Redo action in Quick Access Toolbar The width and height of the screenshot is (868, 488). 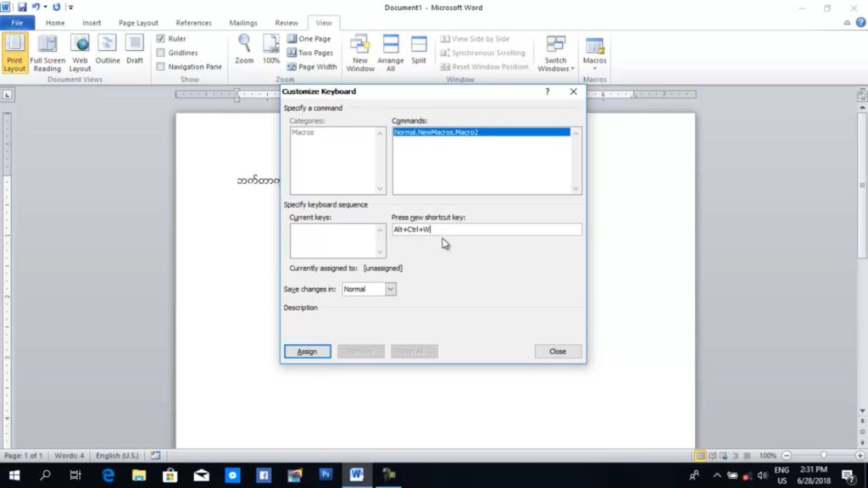click(x=57, y=7)
